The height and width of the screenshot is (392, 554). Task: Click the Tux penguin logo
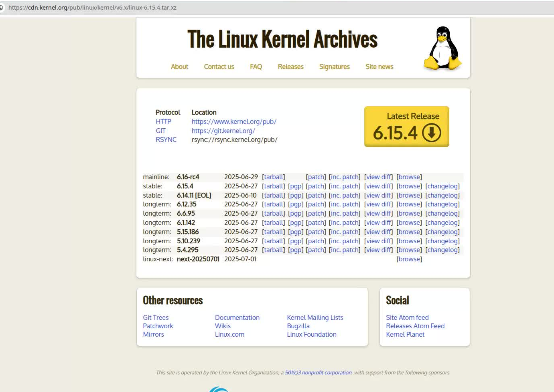pos(443,48)
